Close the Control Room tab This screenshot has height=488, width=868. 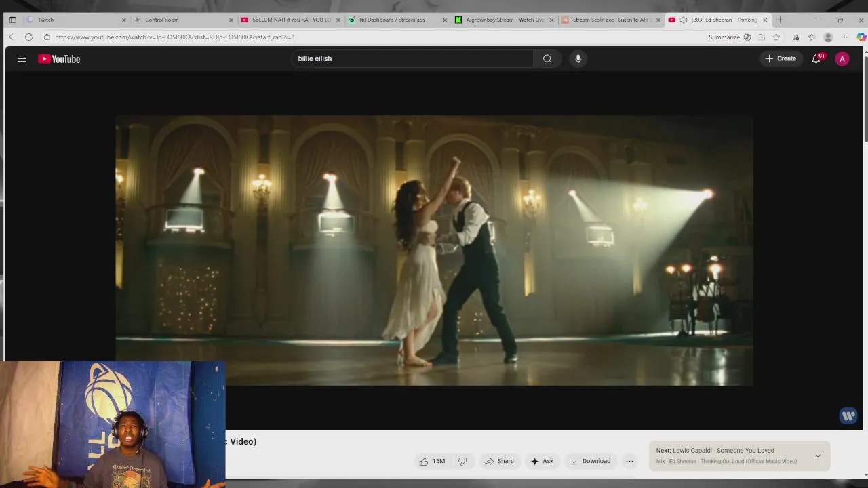231,20
